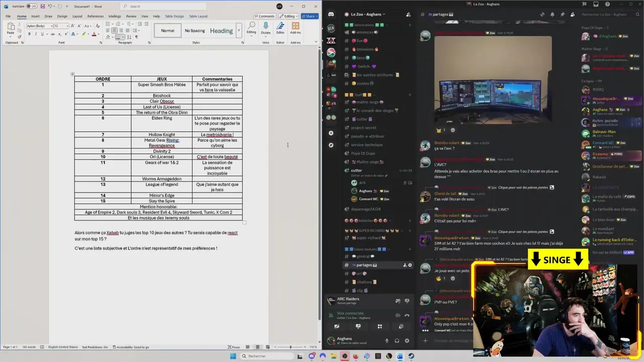Open Discord inbox icon

596,4
